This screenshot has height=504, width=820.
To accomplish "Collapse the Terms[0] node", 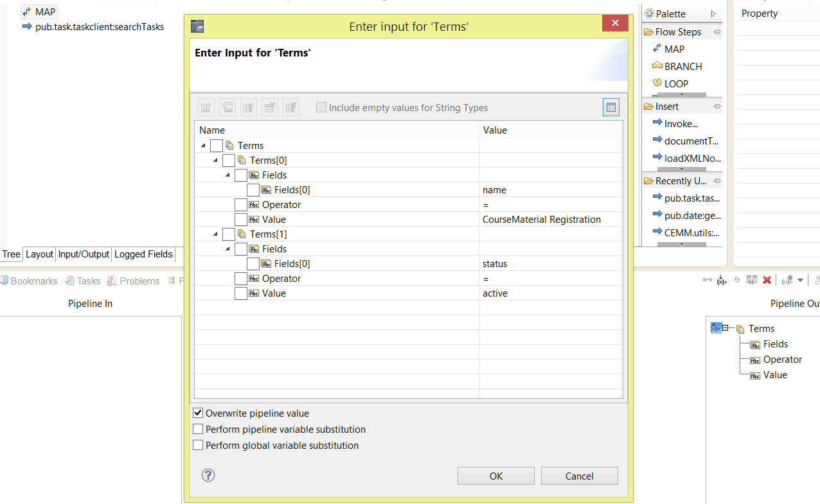I will pyautogui.click(x=216, y=161).
